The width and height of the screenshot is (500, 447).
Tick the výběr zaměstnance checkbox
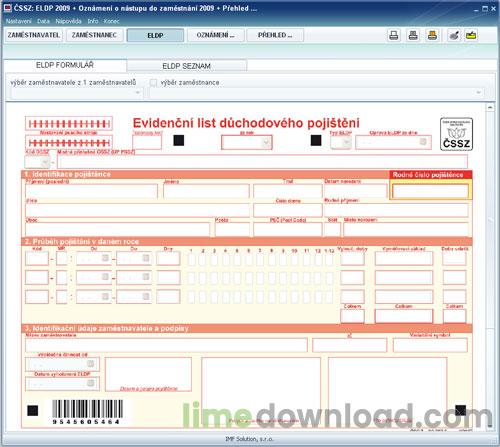point(153,82)
